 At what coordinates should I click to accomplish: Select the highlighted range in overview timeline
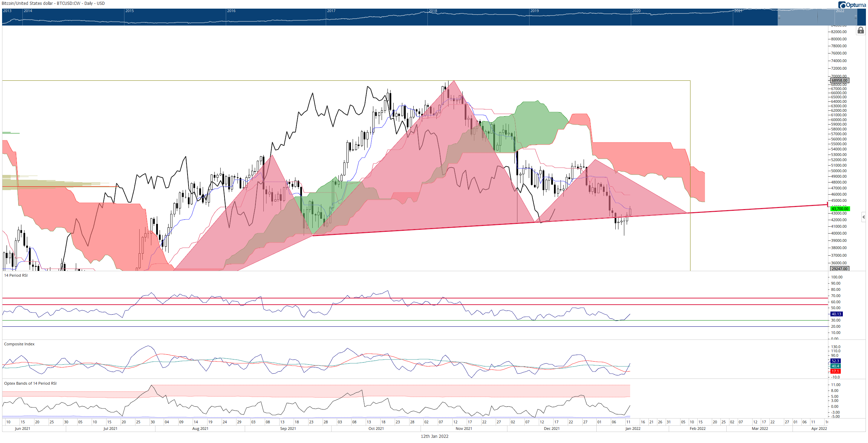(817, 17)
